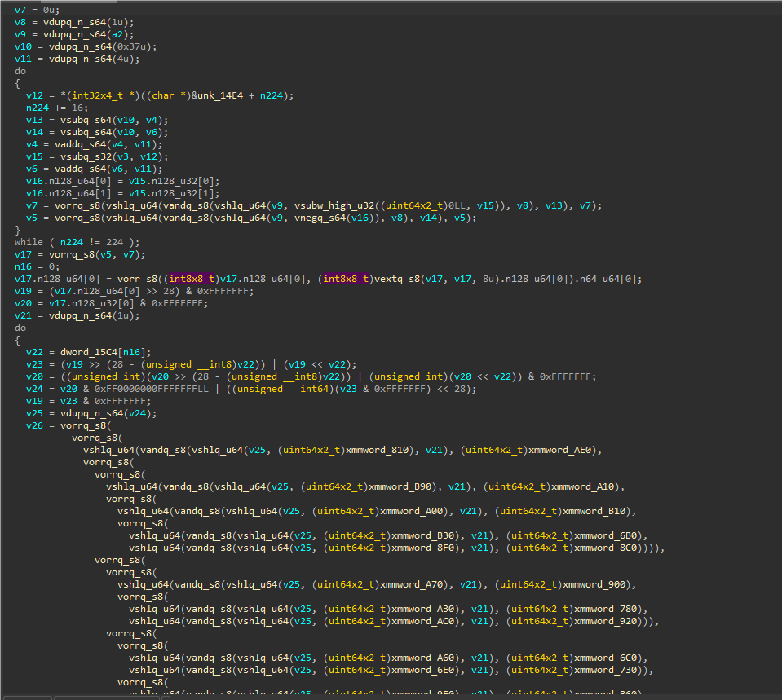782x700 pixels.
Task: Click 'v24' inside the vdupq_n_s64 call
Action: [137, 413]
